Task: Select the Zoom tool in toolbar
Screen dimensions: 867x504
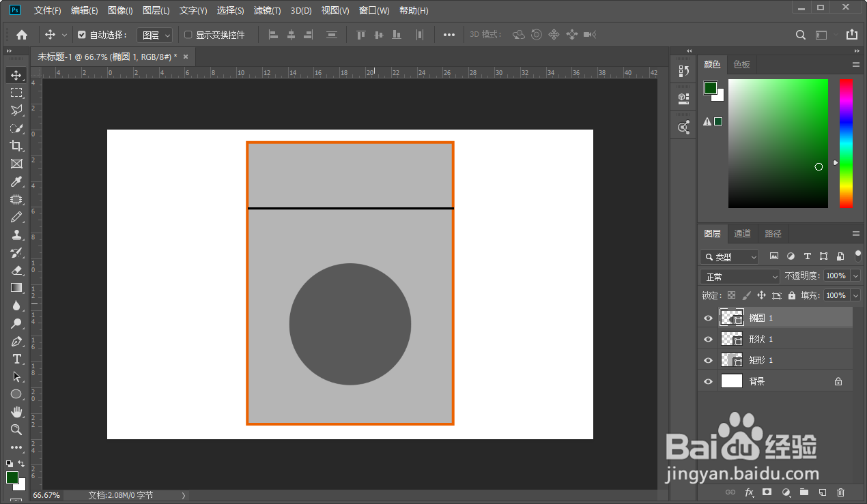Action: 16,430
